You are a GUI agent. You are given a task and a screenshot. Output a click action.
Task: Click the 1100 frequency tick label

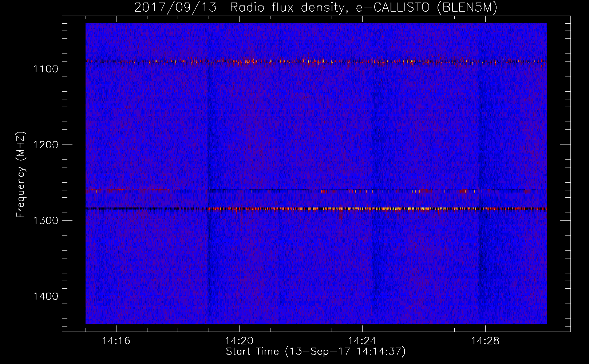tap(46, 69)
